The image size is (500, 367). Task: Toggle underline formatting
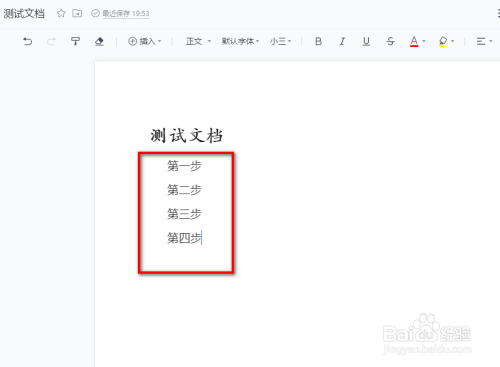366,41
